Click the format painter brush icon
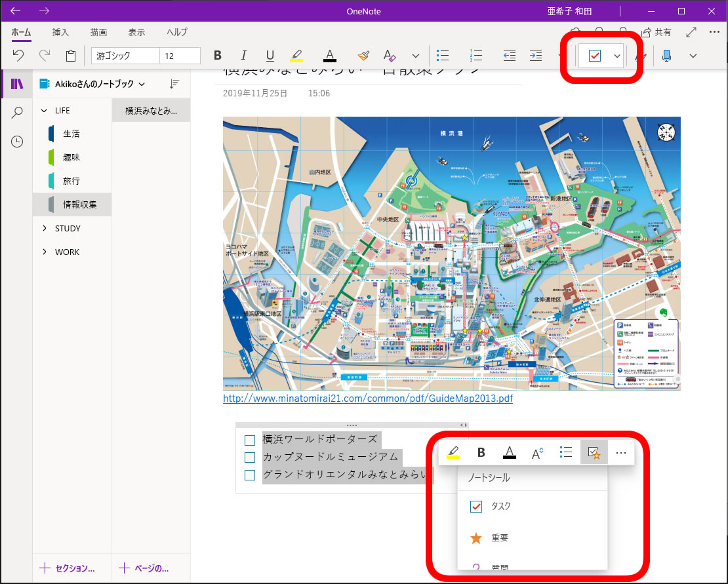This screenshot has width=728, height=584. tap(363, 56)
